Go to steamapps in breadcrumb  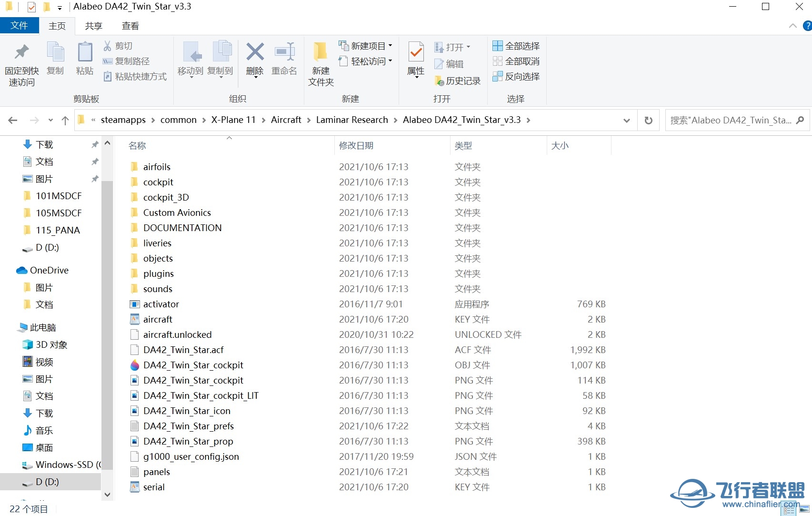coord(123,120)
